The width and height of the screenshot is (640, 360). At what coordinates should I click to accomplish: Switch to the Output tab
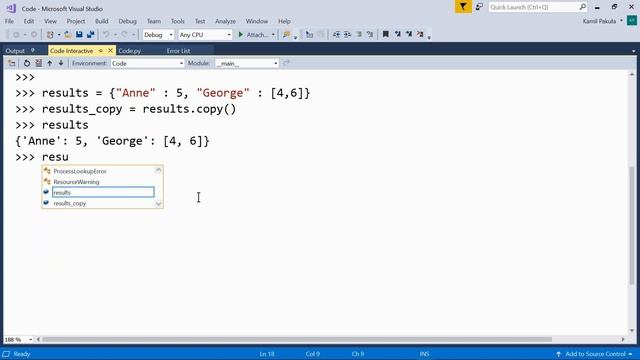click(15, 51)
